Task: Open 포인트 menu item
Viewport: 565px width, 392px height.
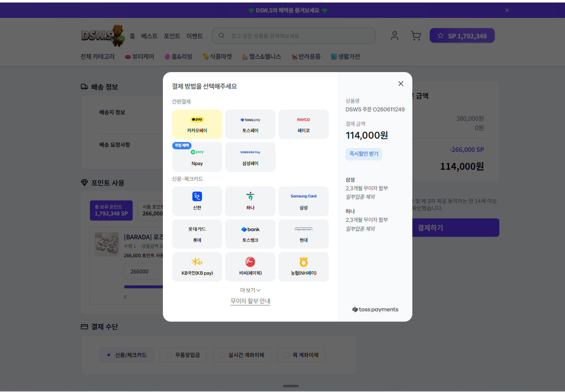Action: (172, 36)
